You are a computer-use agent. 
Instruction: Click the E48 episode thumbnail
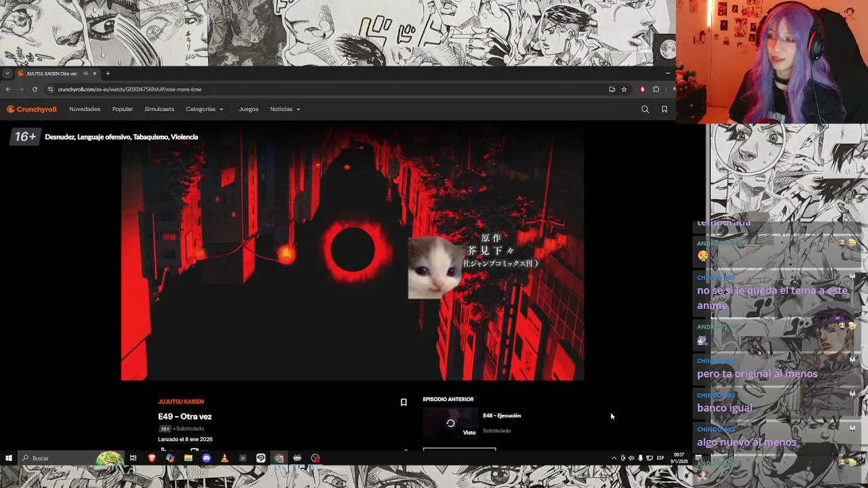[450, 423]
